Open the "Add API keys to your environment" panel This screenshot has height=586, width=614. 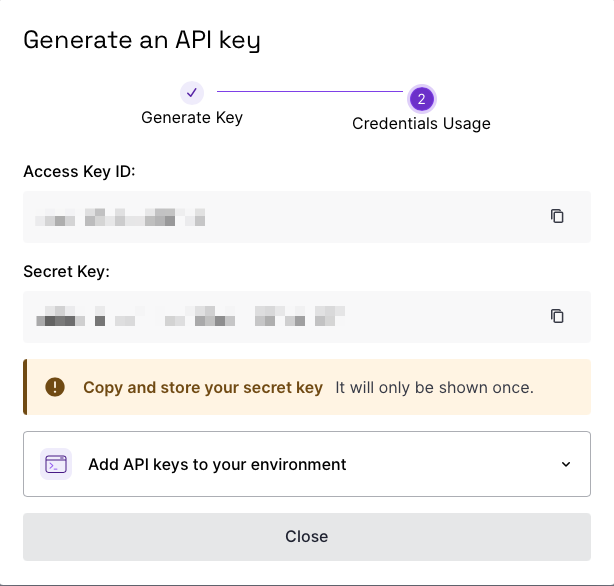pyautogui.click(x=217, y=464)
